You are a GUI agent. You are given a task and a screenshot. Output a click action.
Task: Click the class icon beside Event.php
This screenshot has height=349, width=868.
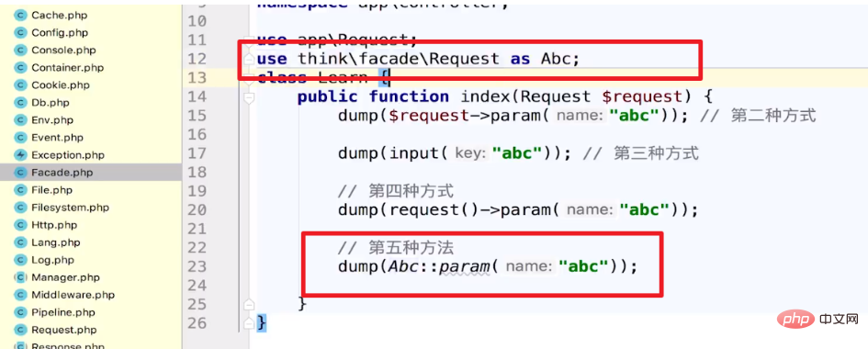pyautogui.click(x=20, y=137)
